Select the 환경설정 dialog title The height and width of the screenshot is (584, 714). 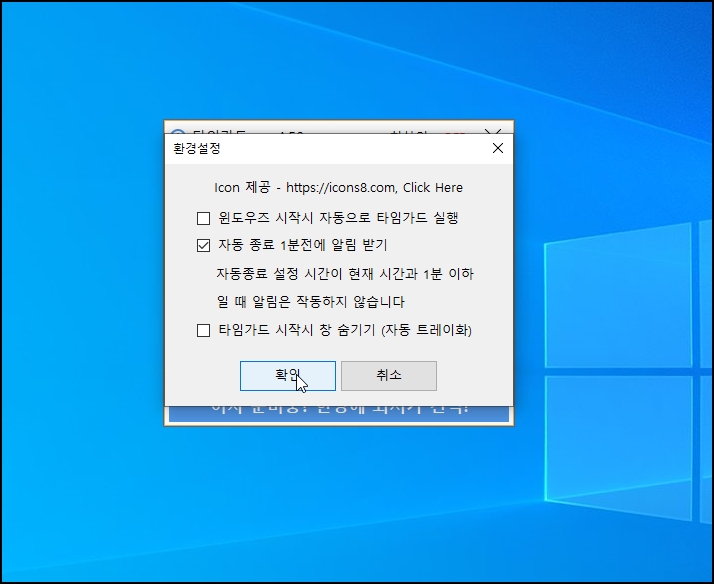(x=197, y=148)
